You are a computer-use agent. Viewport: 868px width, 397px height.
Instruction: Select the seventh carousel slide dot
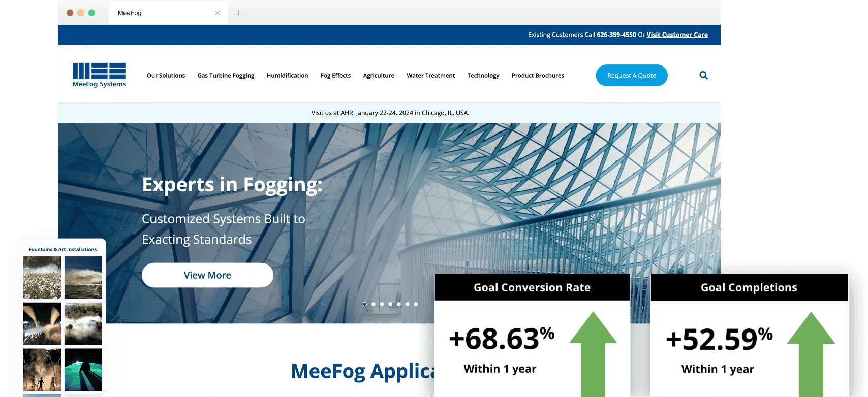click(416, 304)
